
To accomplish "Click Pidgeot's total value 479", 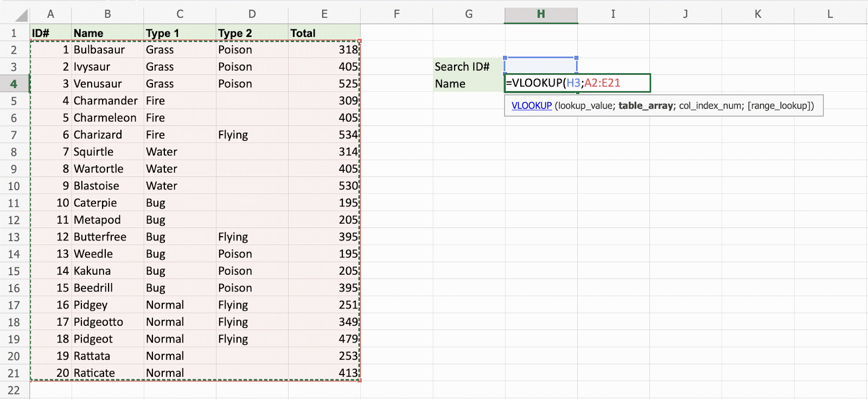I will pyautogui.click(x=347, y=339).
